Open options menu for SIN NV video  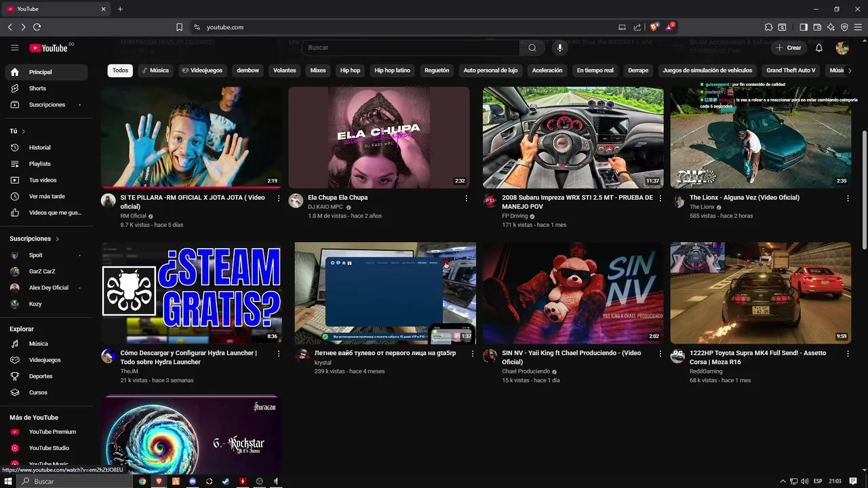660,353
